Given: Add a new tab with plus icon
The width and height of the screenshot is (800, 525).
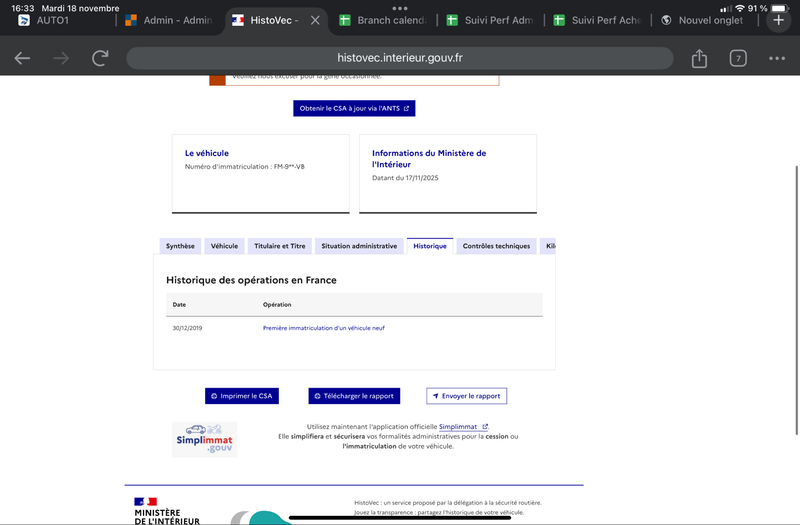Looking at the screenshot, I should [x=779, y=20].
